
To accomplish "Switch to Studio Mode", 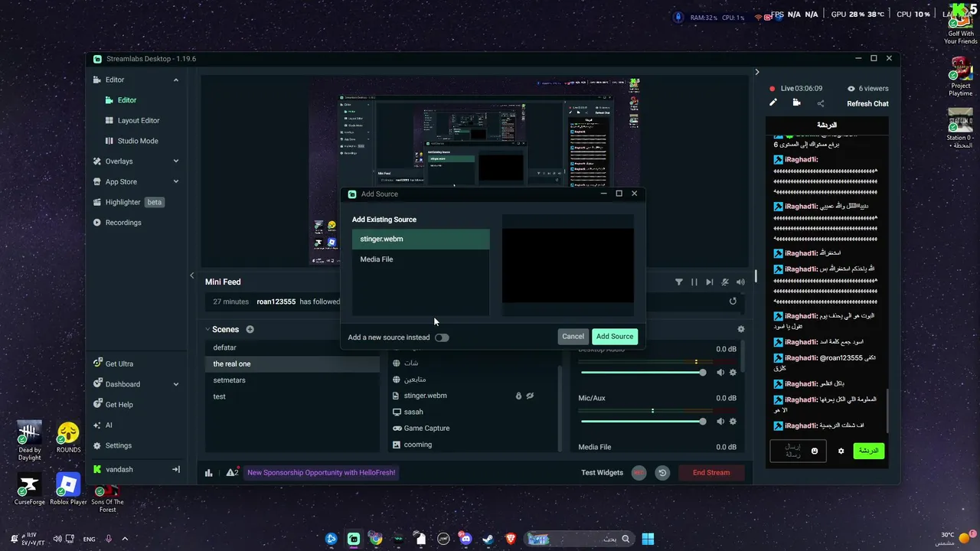I will point(138,141).
